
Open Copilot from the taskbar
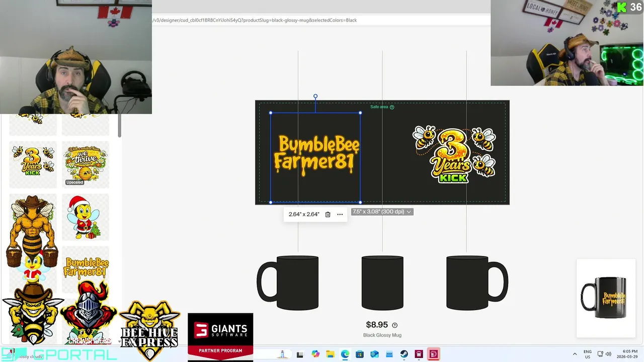pyautogui.click(x=315, y=354)
